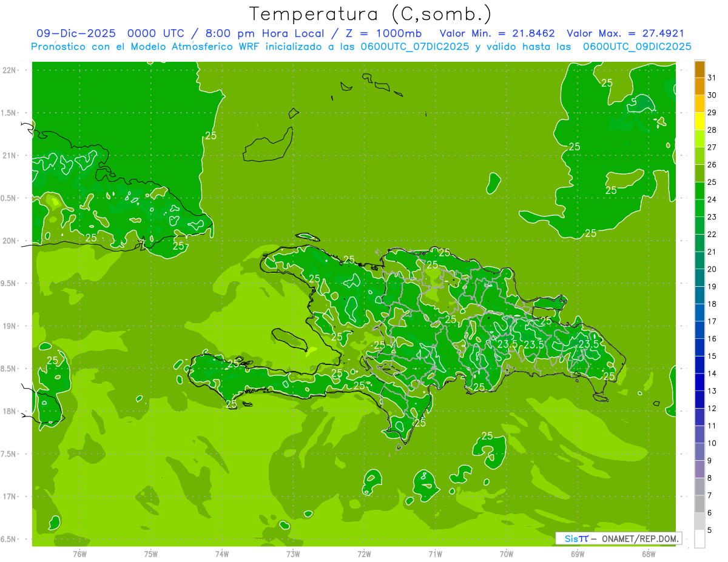Click the "8.5N" latitude axis label
The width and height of the screenshot is (728, 562).
tap(8, 369)
